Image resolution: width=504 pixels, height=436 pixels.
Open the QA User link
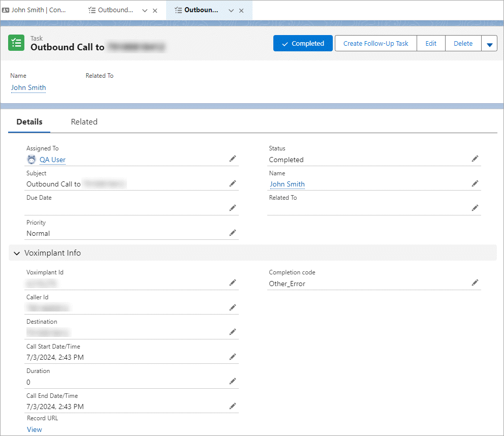tap(52, 160)
